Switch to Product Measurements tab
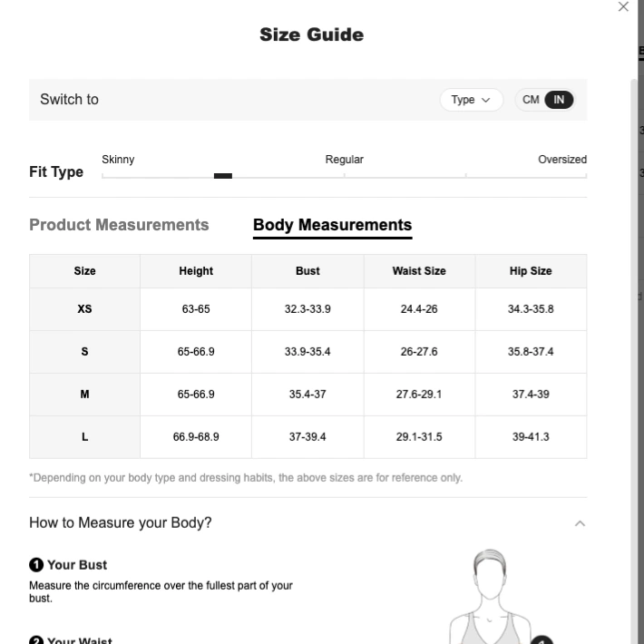This screenshot has height=644, width=644. pyautogui.click(x=119, y=225)
